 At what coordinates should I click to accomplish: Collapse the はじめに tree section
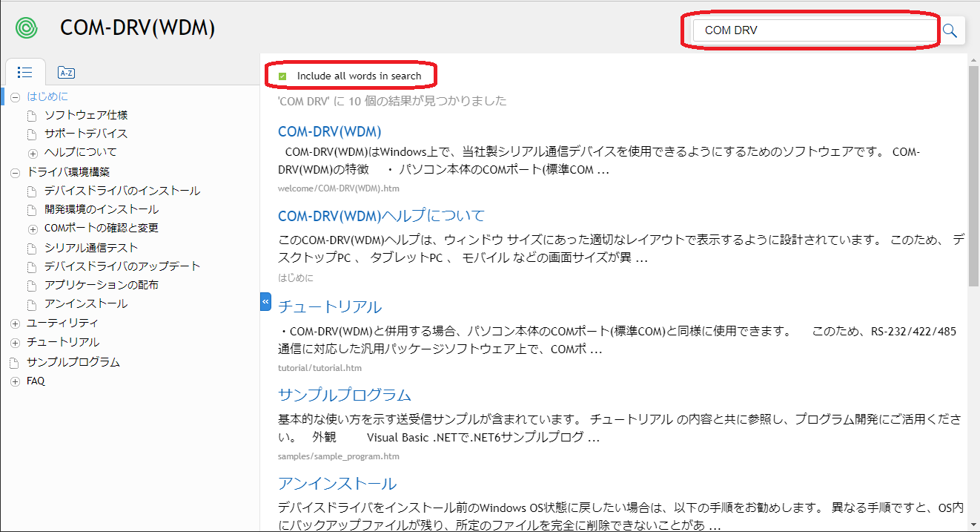[x=15, y=96]
